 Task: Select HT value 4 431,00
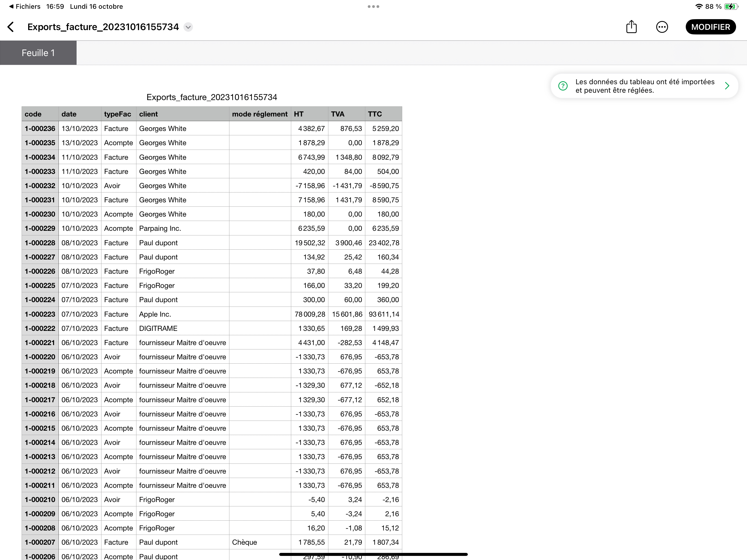(310, 343)
